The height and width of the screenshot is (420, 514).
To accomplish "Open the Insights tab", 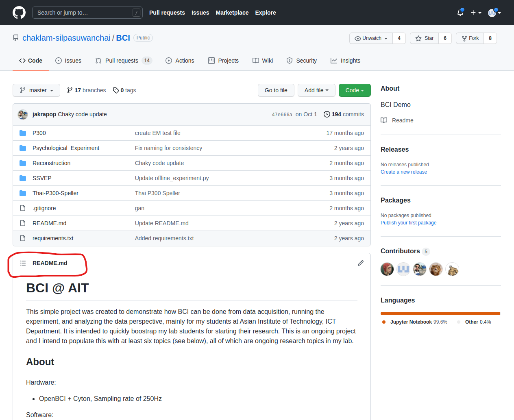I will point(345,61).
